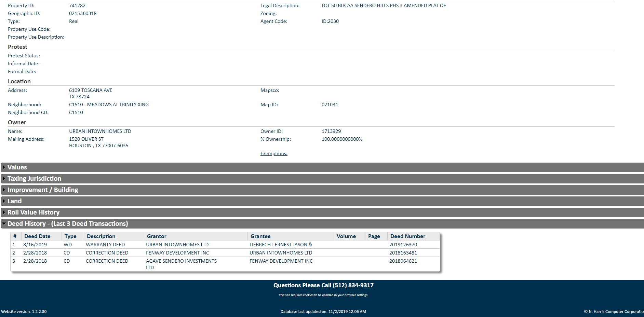The height and width of the screenshot is (317, 644).
Task: Click the Location section heading
Action: point(19,82)
